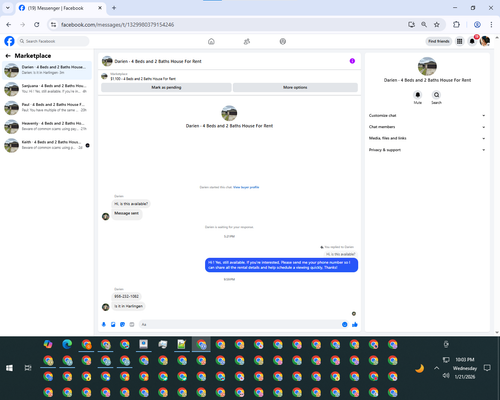
Task: Show hidden system tray icons
Action: tap(436, 368)
